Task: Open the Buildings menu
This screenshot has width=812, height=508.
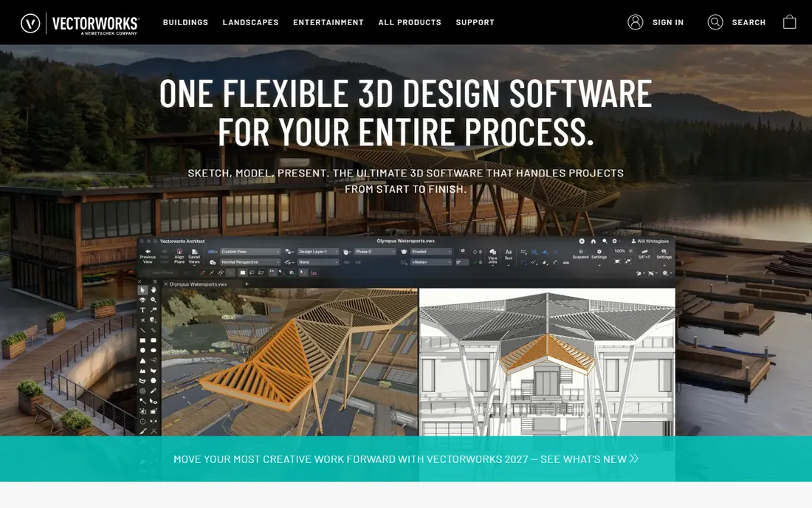Action: (x=185, y=22)
